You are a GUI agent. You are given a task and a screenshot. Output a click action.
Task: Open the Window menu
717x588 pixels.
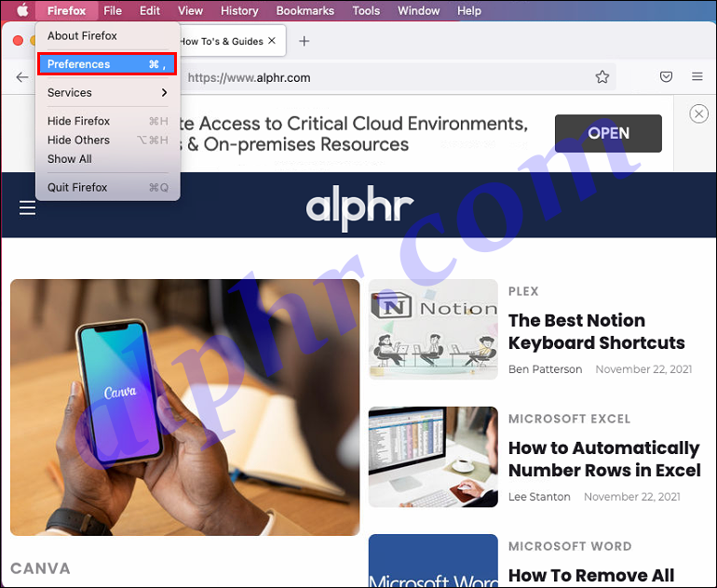[x=418, y=10]
